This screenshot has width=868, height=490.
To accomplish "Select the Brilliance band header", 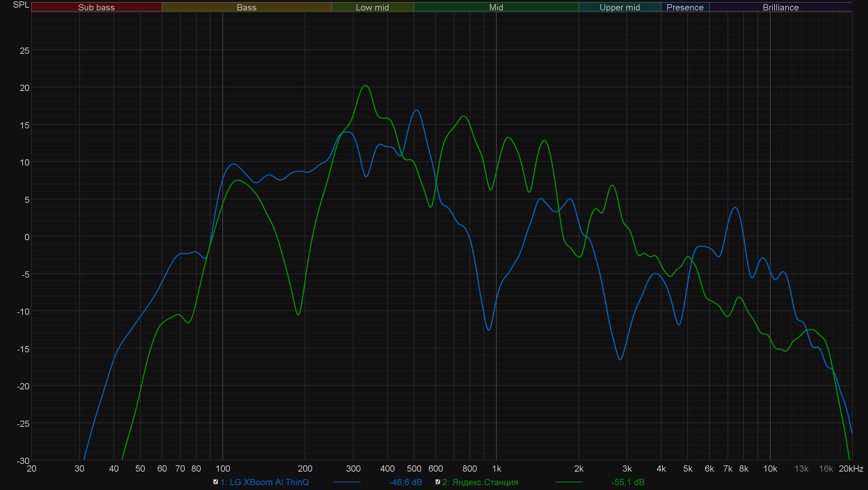I will pos(781,7).
